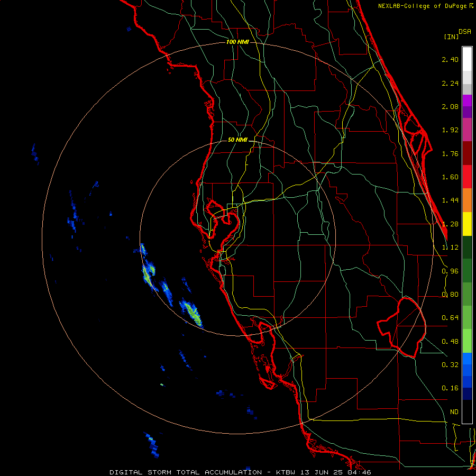This screenshot has width=476, height=476.
Task: Click the 50 NMI range ring label
Action: [237, 140]
